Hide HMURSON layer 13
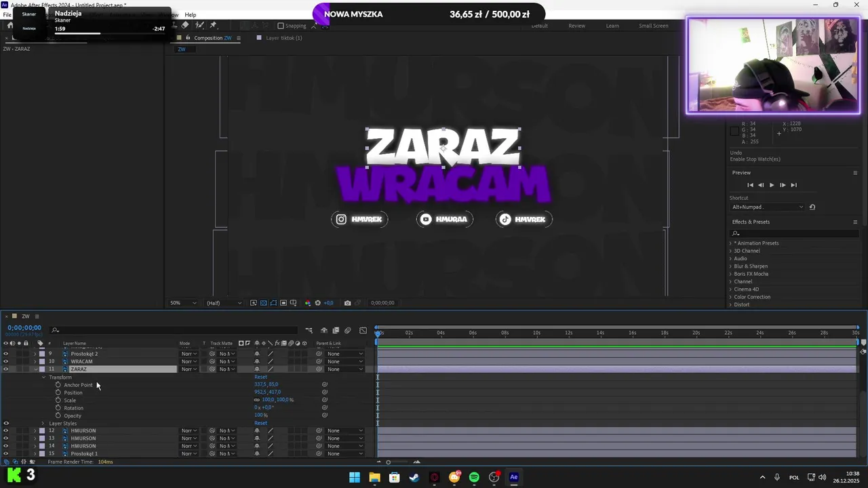Image resolution: width=868 pixels, height=488 pixels. pos(6,439)
